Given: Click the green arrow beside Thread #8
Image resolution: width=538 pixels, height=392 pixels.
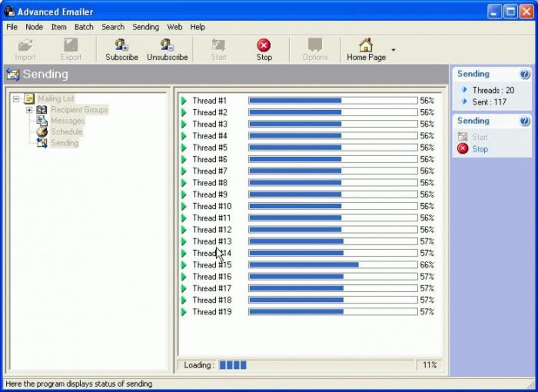Looking at the screenshot, I should tap(184, 183).
